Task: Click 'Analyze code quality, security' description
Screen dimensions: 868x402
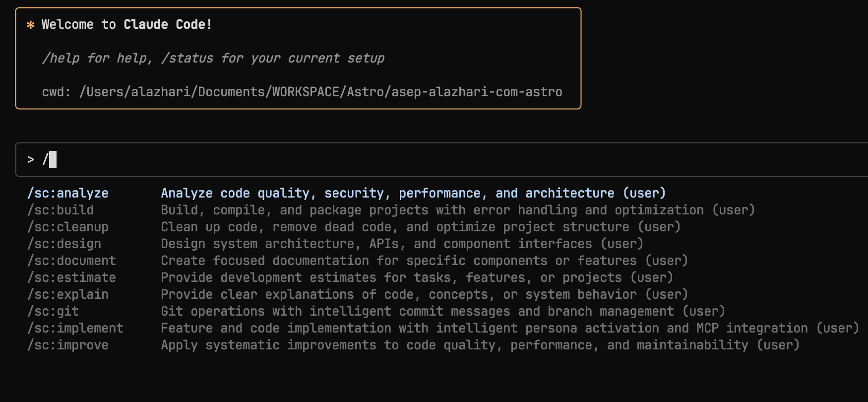Action: (414, 193)
